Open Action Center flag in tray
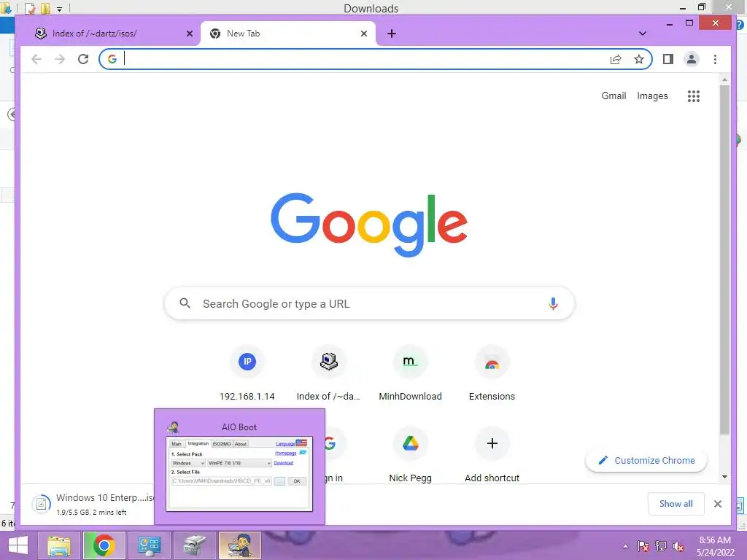The height and width of the screenshot is (560, 747). (643, 546)
